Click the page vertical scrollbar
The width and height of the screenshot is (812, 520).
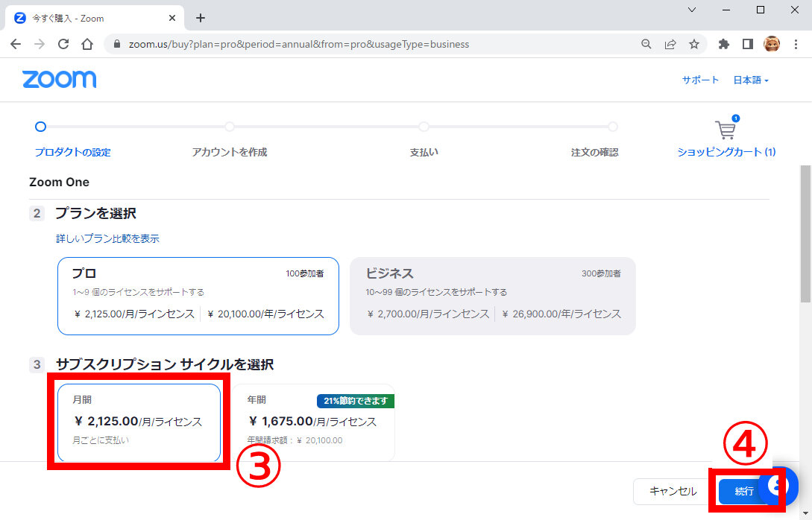[x=805, y=234]
